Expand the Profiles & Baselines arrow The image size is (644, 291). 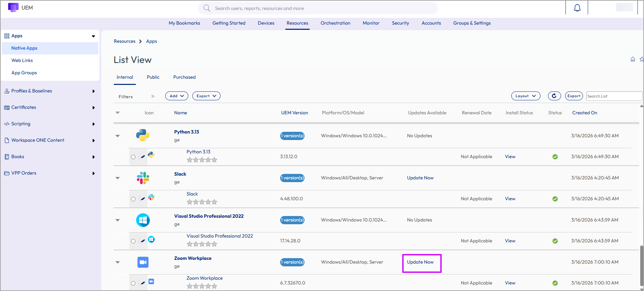[94, 91]
